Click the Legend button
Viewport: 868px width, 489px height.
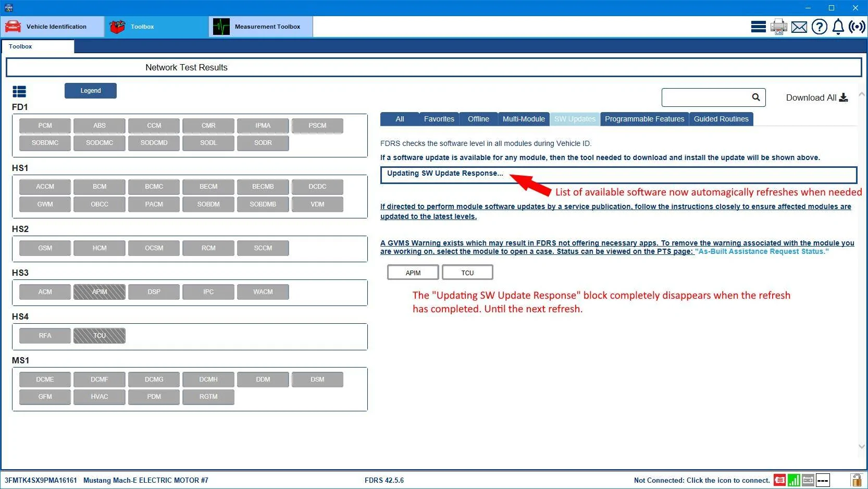[x=91, y=91]
